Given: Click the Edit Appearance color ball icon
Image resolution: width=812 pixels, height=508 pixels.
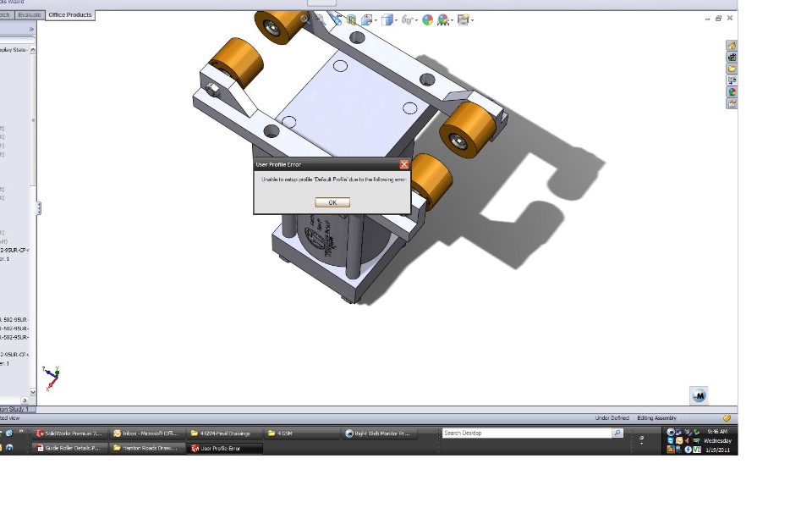Looking at the screenshot, I should pyautogui.click(x=428, y=20).
